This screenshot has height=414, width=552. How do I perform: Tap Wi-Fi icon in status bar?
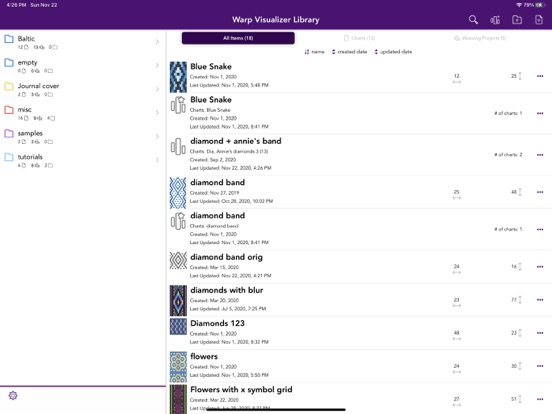point(519,5)
